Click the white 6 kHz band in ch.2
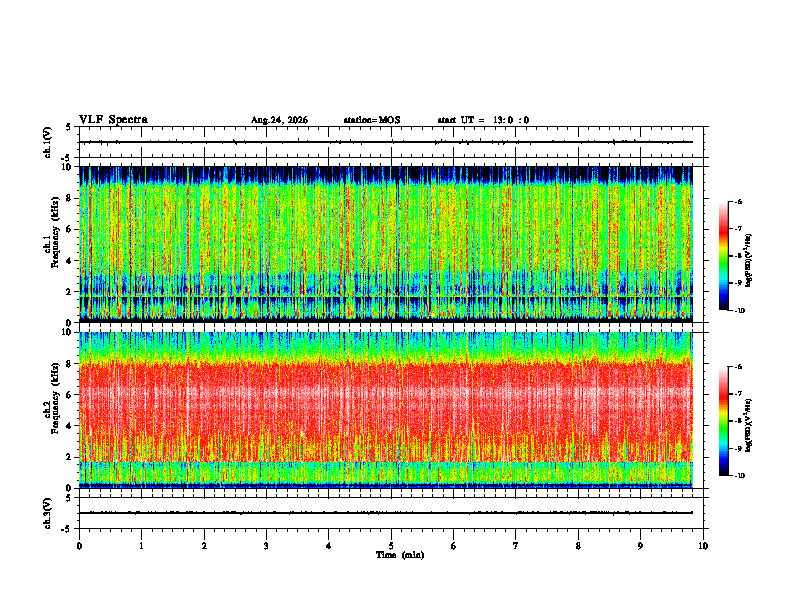 [x=386, y=392]
